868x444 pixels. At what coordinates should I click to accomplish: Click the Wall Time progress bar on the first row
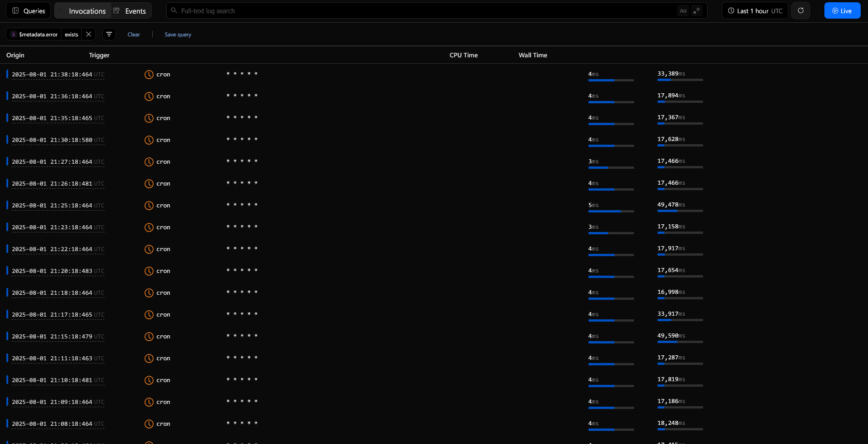pyautogui.click(x=680, y=80)
